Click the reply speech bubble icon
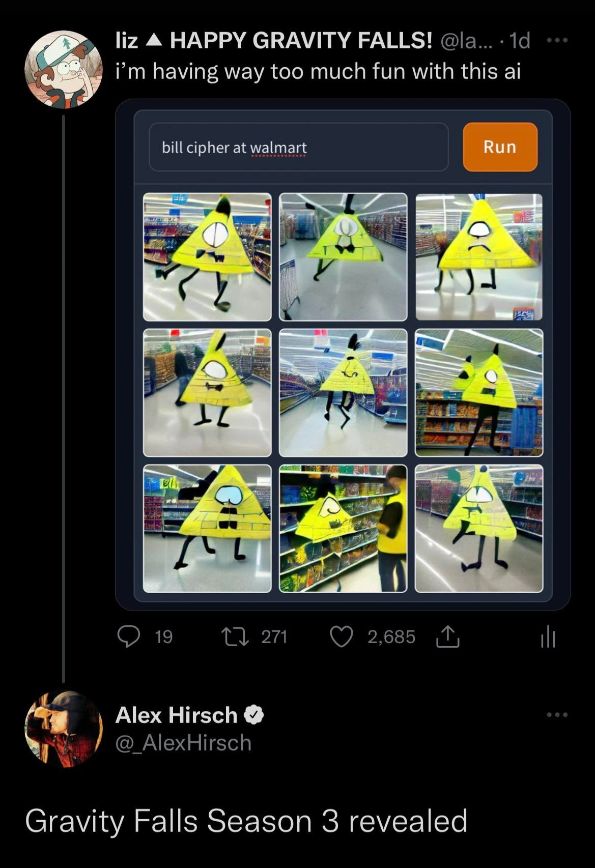This screenshot has height=868, width=595. tap(129, 636)
